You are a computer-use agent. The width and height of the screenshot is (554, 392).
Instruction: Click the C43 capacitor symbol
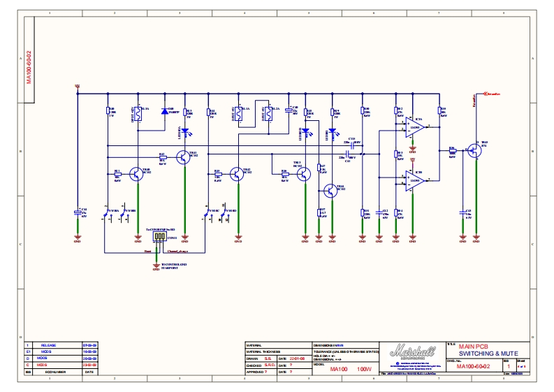(x=462, y=212)
